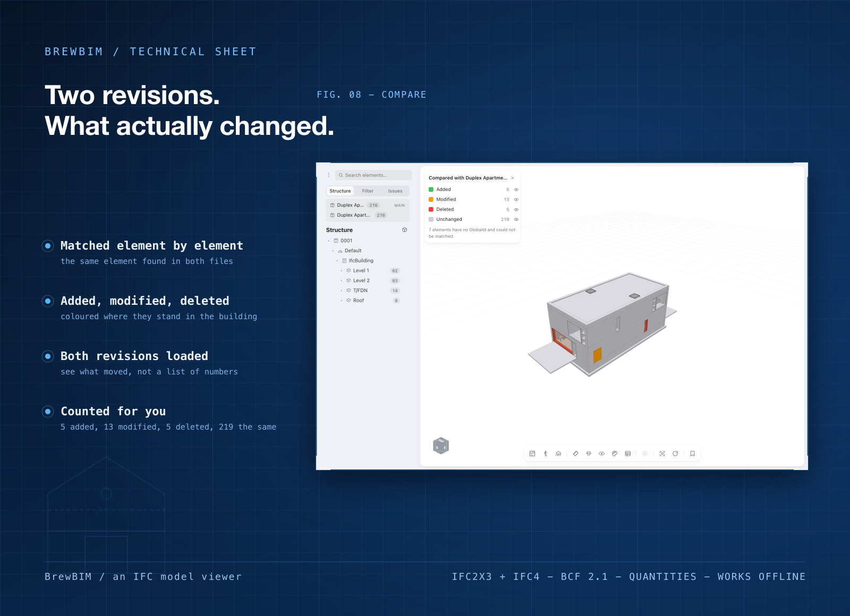The image size is (850, 616).
Task: Toggle visibility of Deleted elements
Action: pyautogui.click(x=516, y=209)
